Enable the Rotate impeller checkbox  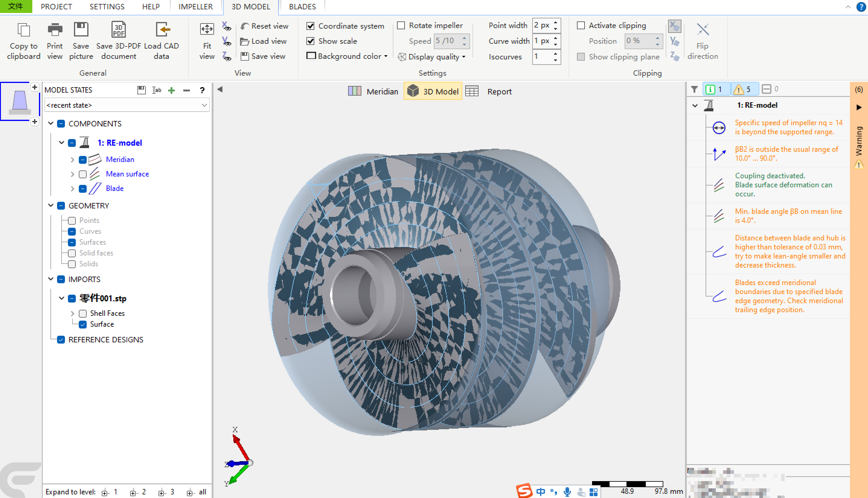coord(401,26)
